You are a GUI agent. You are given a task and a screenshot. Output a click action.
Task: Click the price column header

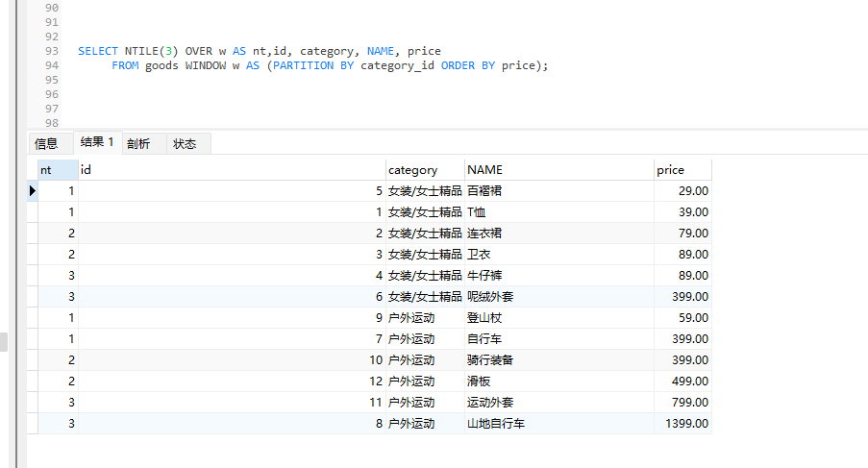click(x=682, y=170)
